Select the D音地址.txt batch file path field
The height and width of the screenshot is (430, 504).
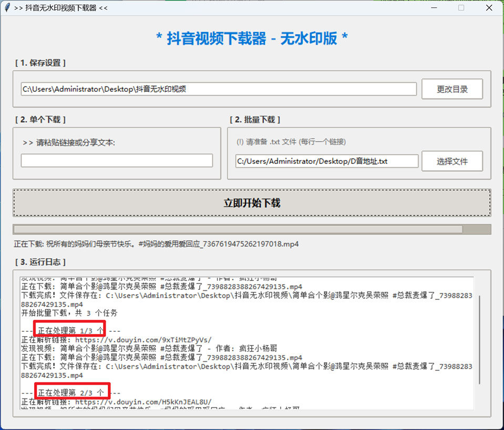[325, 161]
